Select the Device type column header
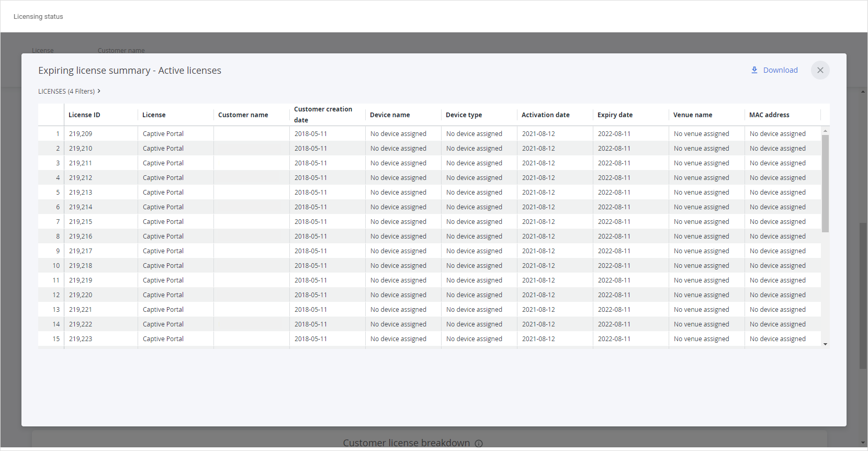Screen dimensions: 868x451 click(464, 115)
